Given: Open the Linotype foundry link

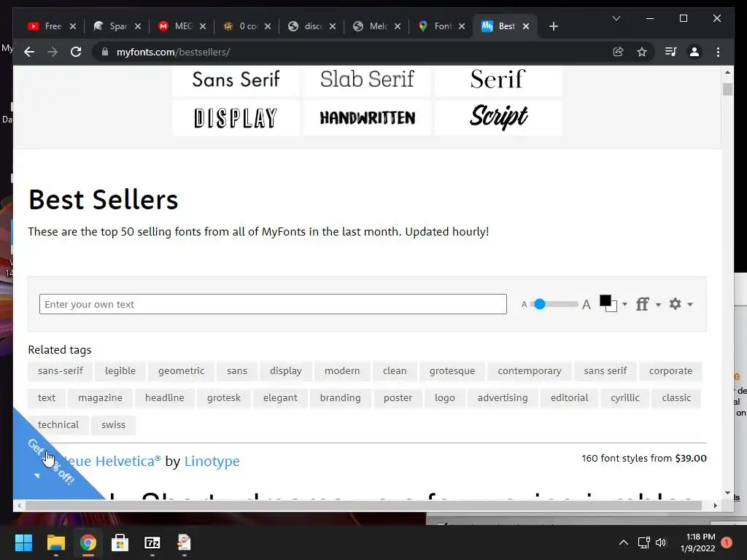Looking at the screenshot, I should (x=212, y=461).
